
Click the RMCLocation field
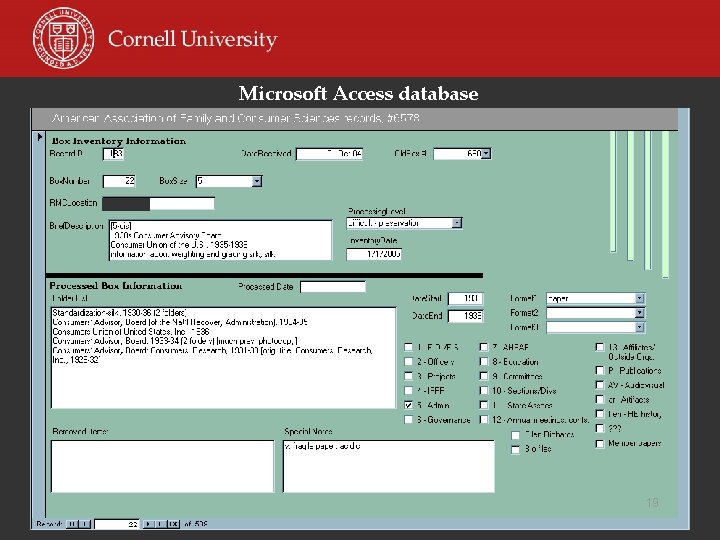point(158,203)
